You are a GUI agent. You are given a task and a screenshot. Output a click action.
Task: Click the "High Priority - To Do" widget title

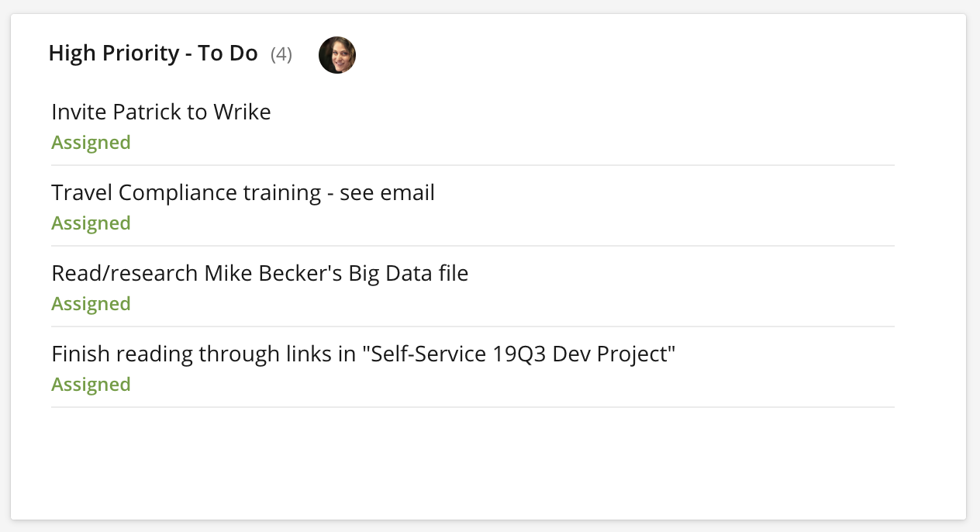[x=153, y=54]
